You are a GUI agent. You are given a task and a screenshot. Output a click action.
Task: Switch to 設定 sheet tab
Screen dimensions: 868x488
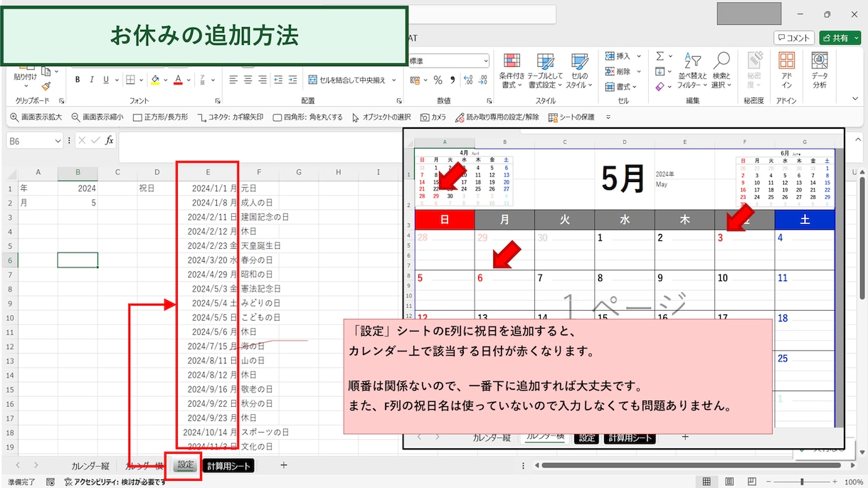(186, 465)
